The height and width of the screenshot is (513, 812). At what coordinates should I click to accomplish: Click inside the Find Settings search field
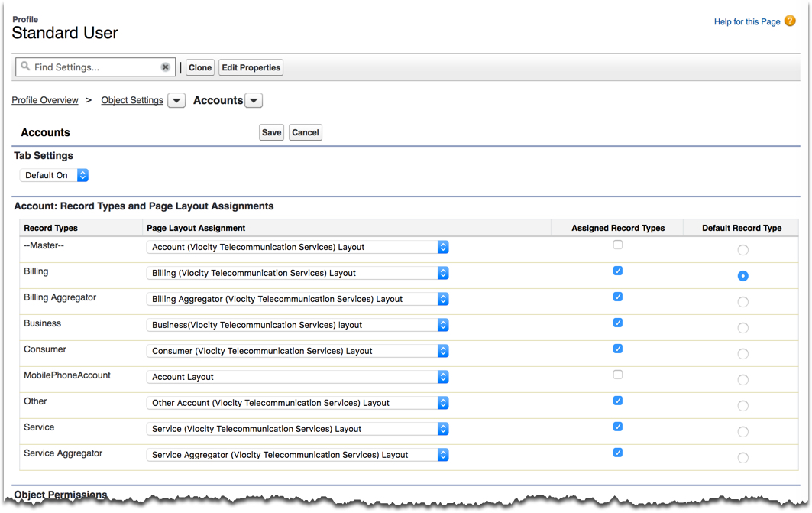coord(92,67)
